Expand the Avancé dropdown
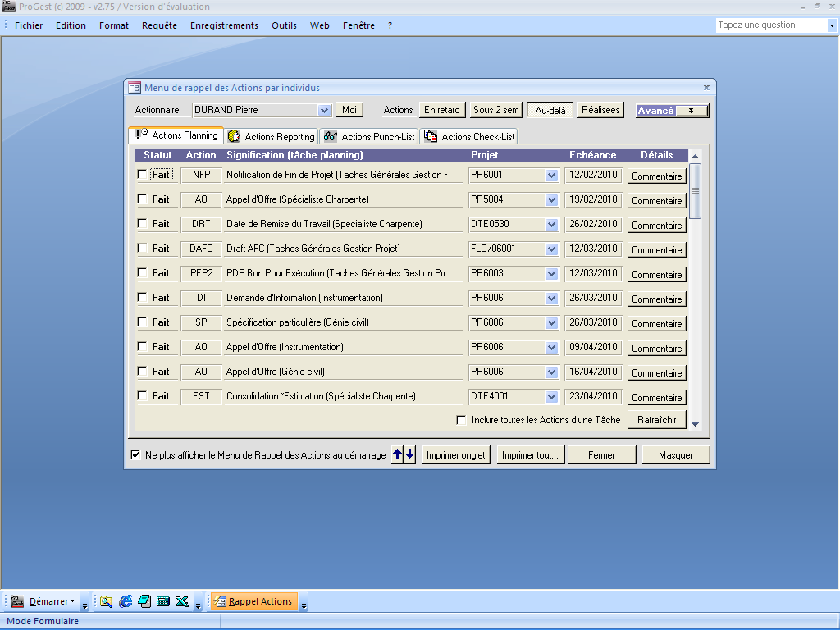This screenshot has height=630, width=840. tap(692, 111)
